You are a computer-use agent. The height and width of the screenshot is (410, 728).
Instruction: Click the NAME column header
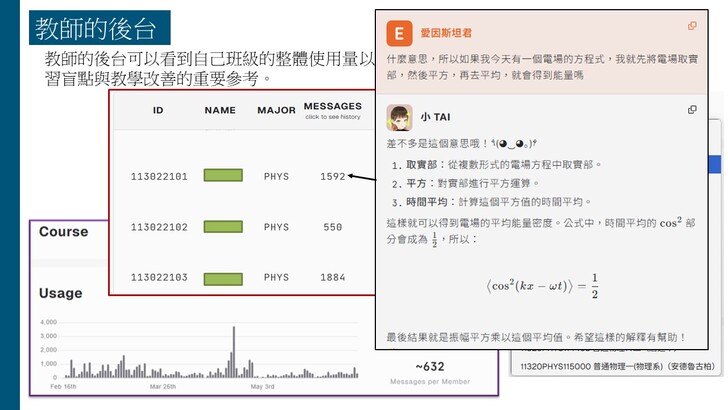click(223, 109)
